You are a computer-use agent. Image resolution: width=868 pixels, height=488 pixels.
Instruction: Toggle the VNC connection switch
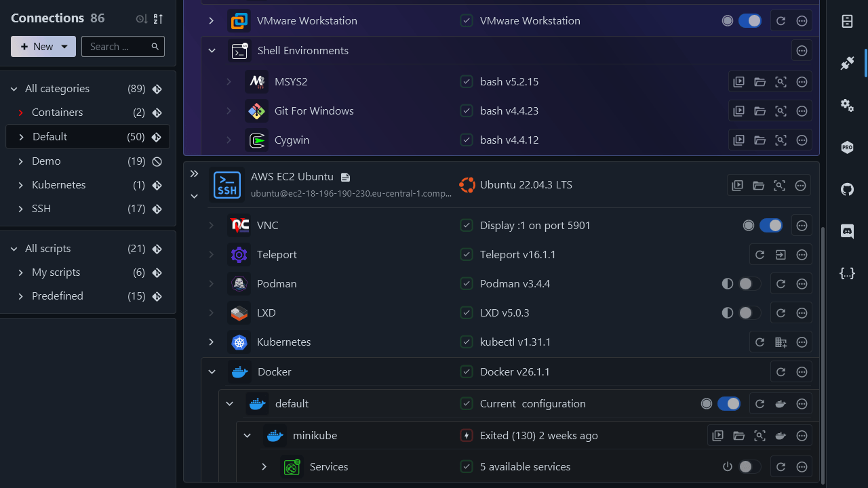click(770, 226)
